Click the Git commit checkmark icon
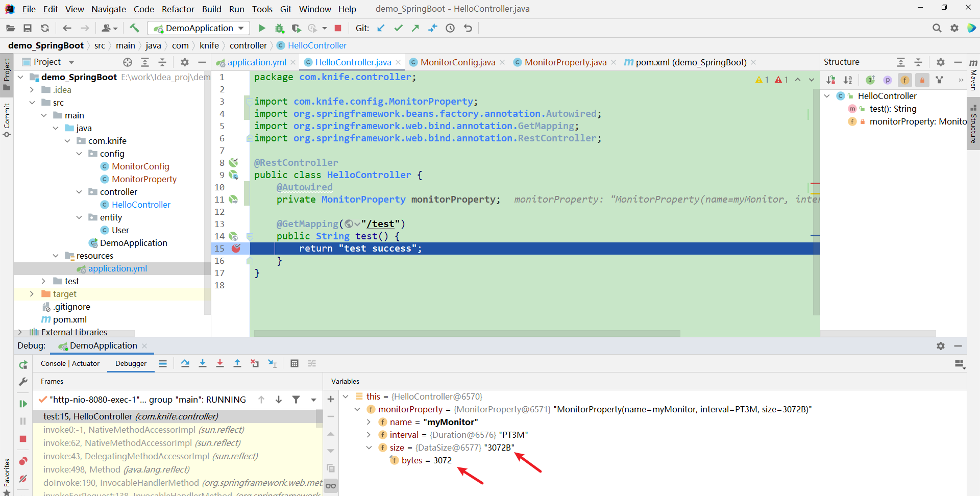980x496 pixels. click(x=399, y=28)
